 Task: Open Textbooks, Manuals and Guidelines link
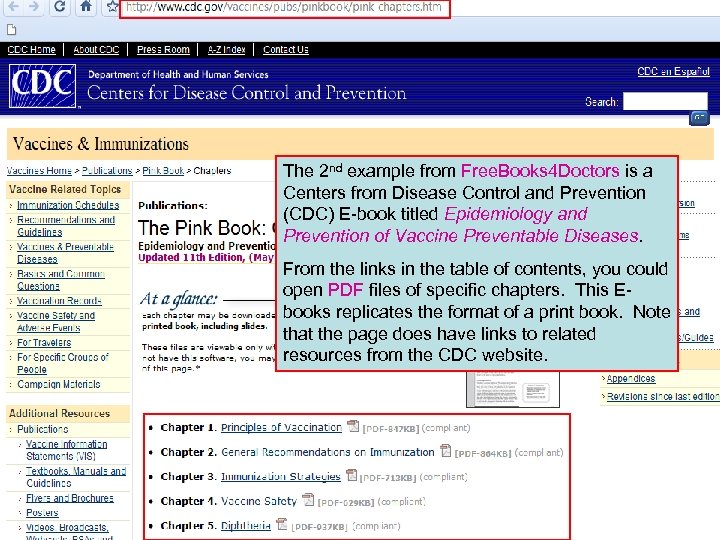(76, 477)
